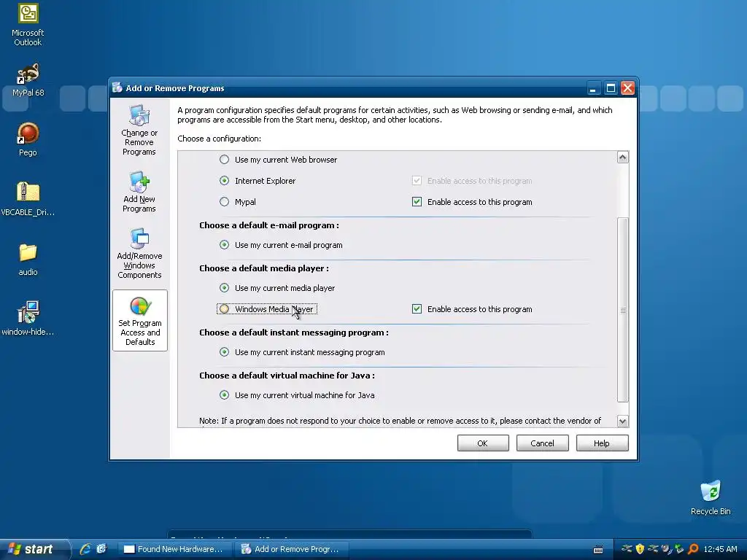The image size is (747, 560).
Task: Select the window-hide installer icon
Action: click(28, 318)
